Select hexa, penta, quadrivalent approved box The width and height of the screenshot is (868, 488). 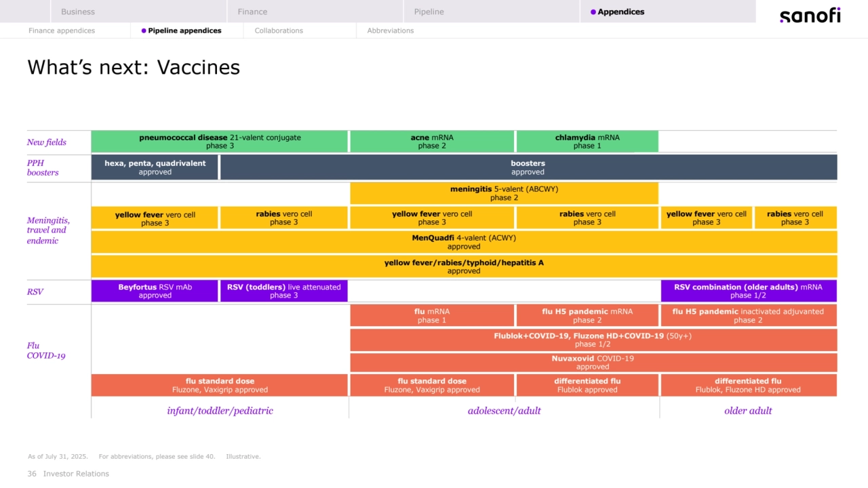(155, 167)
